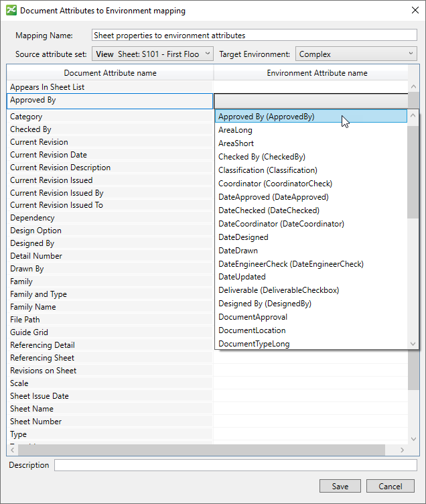
Task: Close the mapping dialog window
Action: 415,10
